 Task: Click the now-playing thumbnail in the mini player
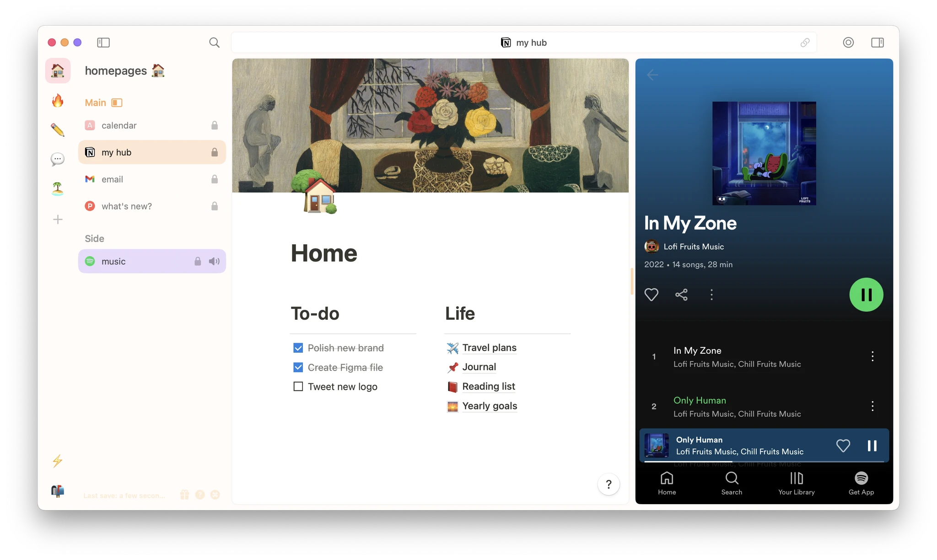(657, 446)
